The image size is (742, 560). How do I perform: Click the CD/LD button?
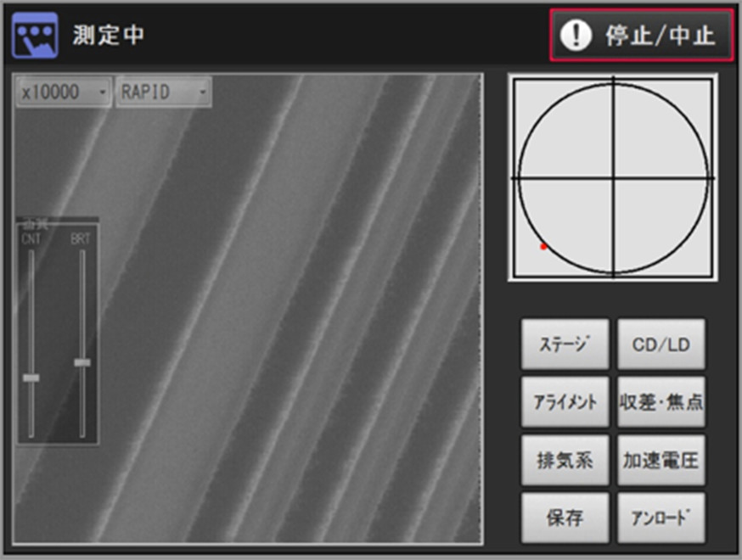tap(660, 344)
